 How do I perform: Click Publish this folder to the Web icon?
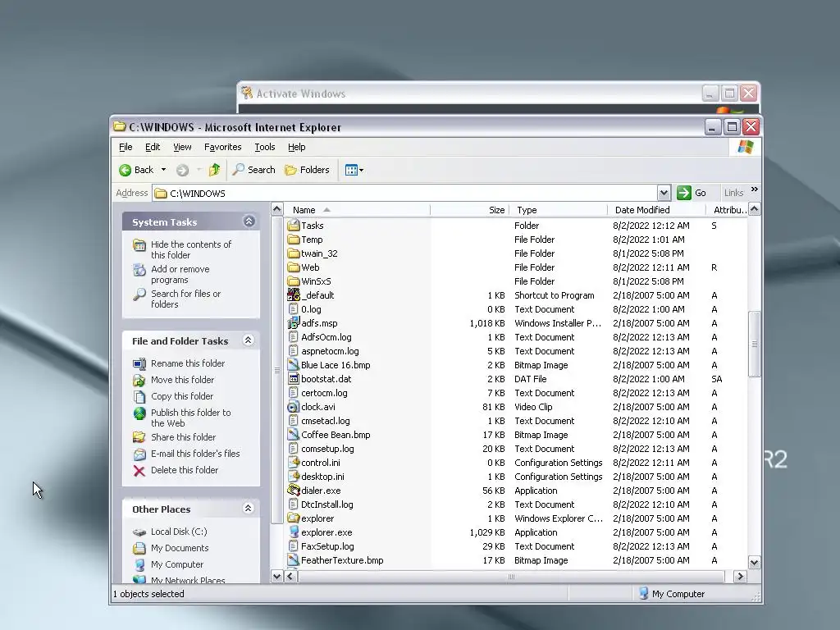point(139,413)
